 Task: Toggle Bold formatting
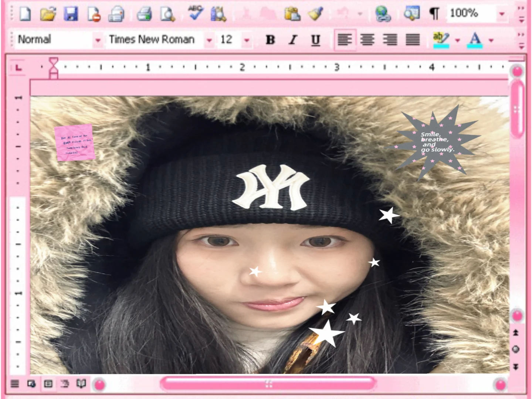(270, 40)
